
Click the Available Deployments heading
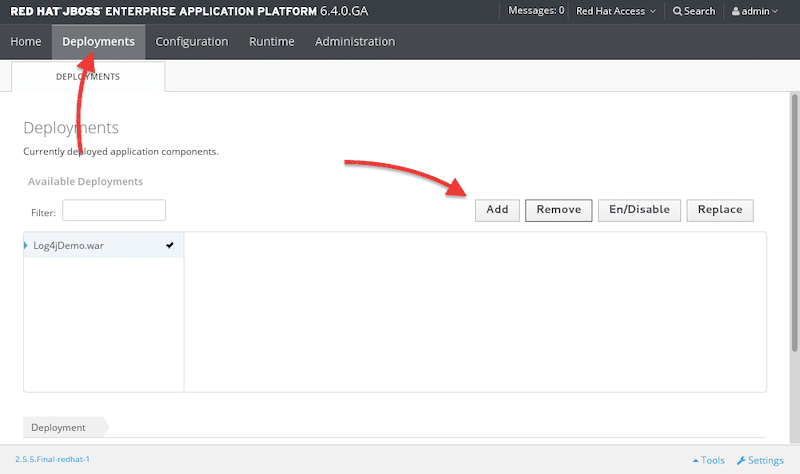click(x=85, y=182)
